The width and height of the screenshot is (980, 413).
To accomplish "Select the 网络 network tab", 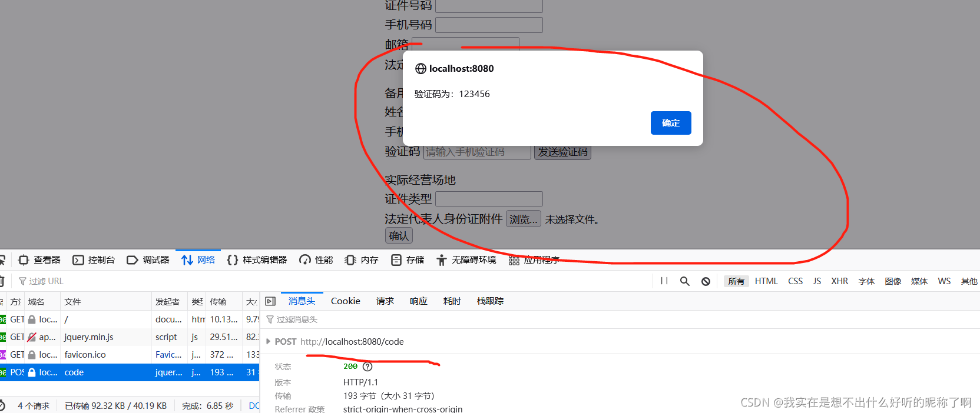I will (x=198, y=260).
